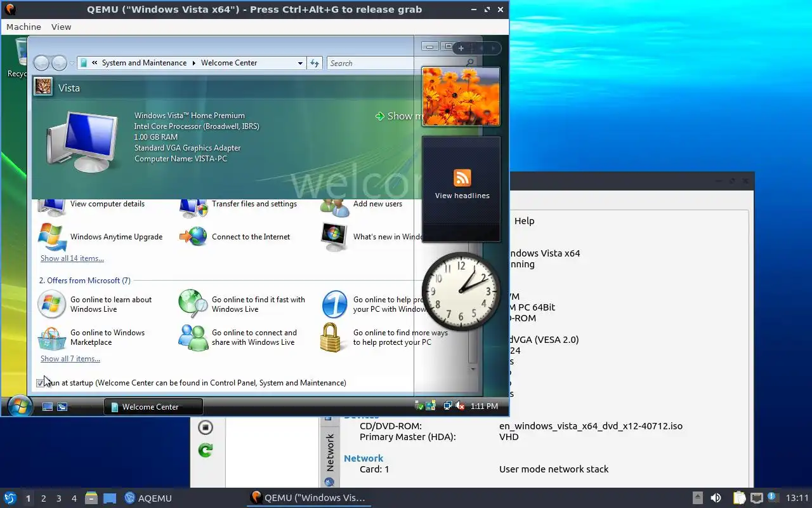Click the Vista volume muted tray icon

point(460,406)
